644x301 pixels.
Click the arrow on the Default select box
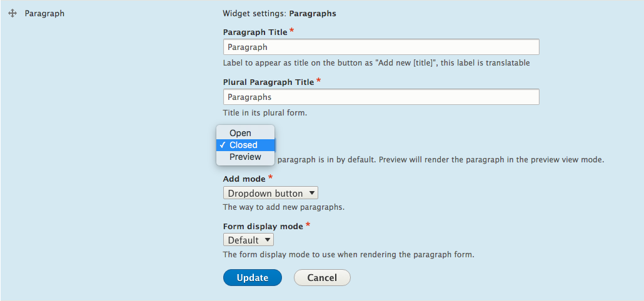[x=268, y=239]
